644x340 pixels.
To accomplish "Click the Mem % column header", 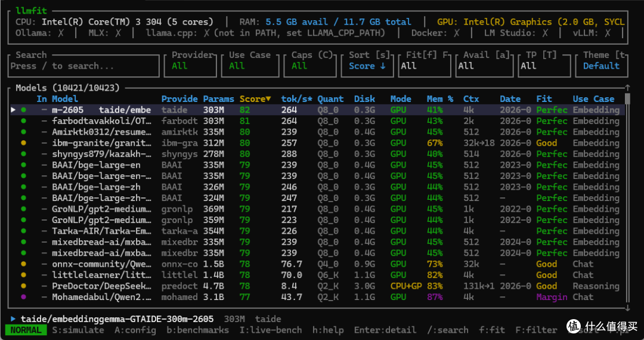I will click(440, 99).
